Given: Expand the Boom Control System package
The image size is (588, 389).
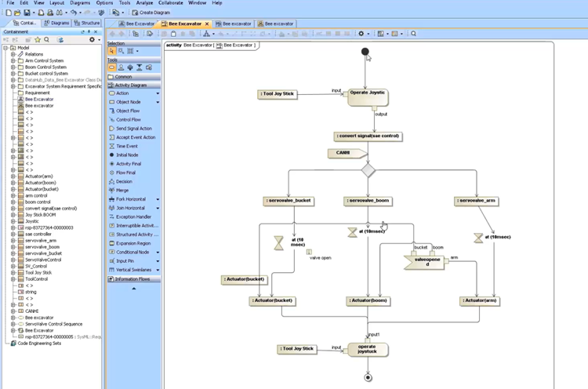Looking at the screenshot, I should [x=13, y=67].
